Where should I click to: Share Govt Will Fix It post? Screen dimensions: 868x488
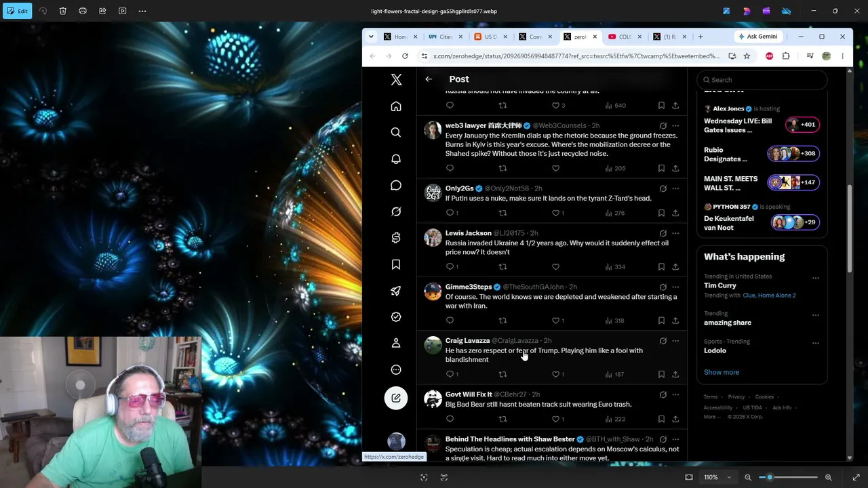(x=675, y=419)
